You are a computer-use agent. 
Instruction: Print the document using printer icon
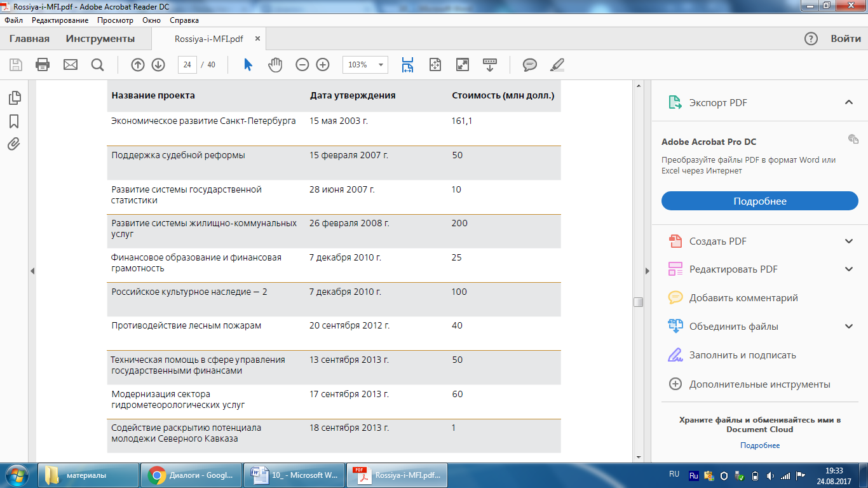[x=43, y=65]
